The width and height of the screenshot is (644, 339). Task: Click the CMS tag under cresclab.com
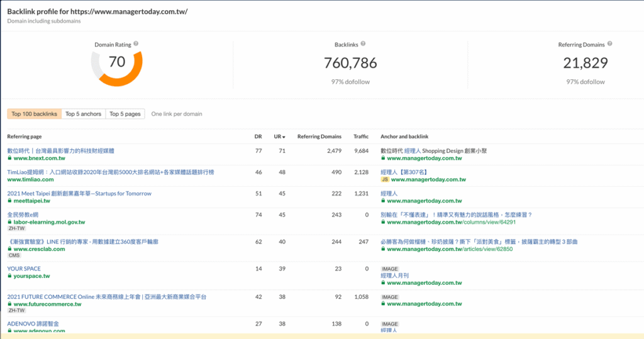14,255
